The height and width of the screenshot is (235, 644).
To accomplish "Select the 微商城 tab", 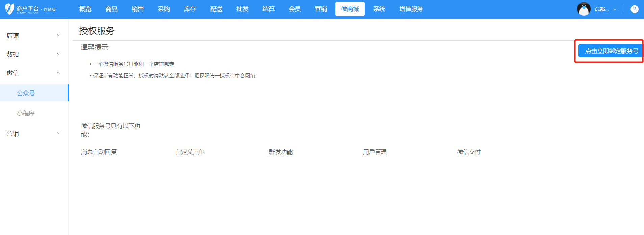I will coord(350,9).
